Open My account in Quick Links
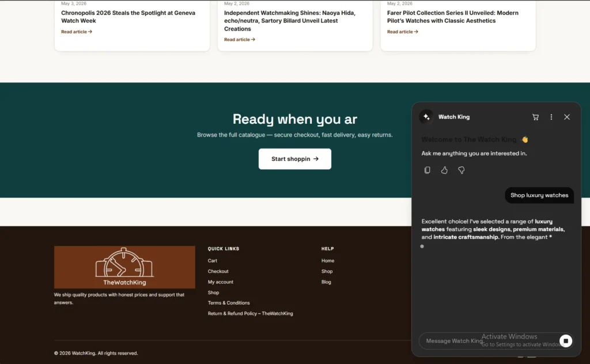 pyautogui.click(x=221, y=282)
